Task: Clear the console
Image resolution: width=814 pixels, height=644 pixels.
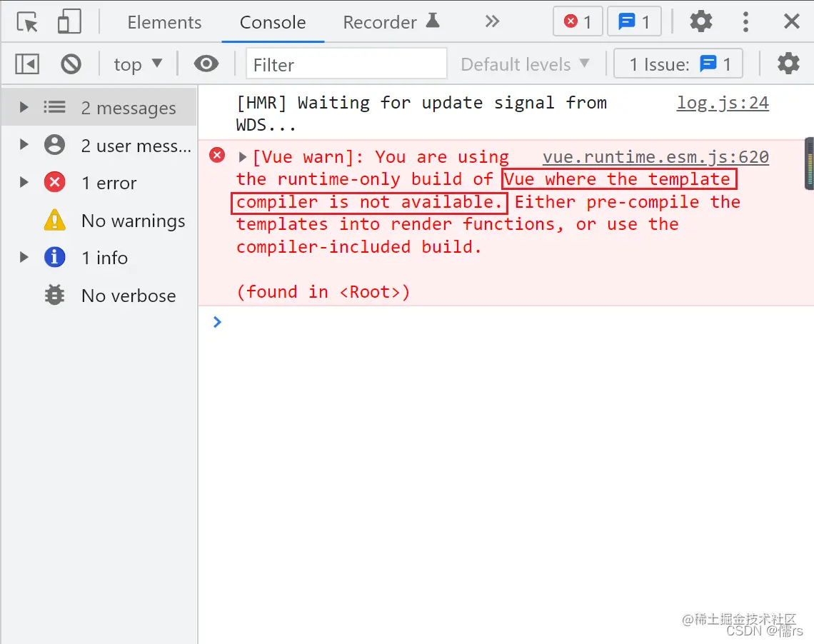Action: pyautogui.click(x=71, y=64)
